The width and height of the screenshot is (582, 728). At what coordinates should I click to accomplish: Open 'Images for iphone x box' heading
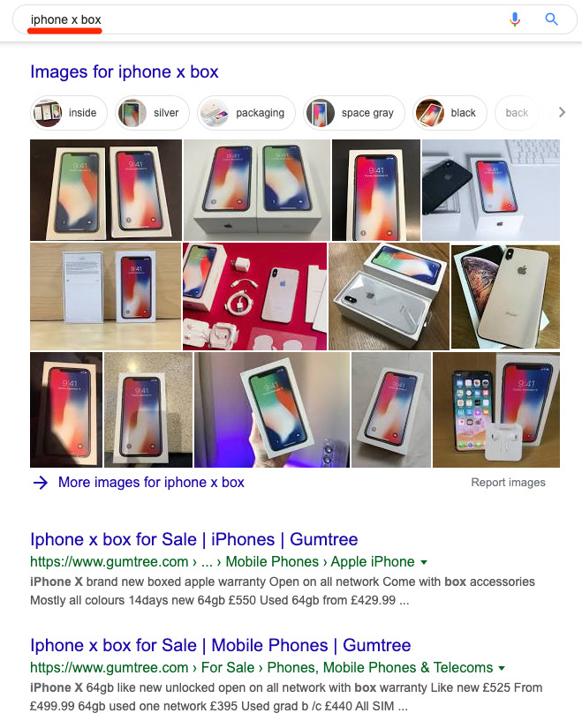[x=125, y=72]
